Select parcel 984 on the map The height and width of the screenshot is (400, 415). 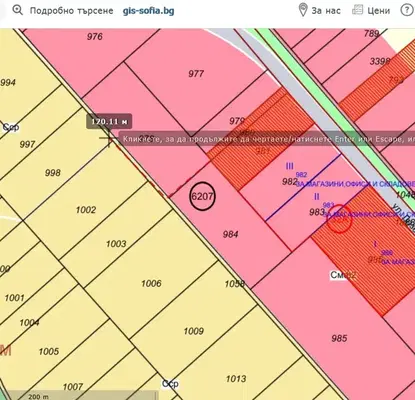[x=230, y=234]
